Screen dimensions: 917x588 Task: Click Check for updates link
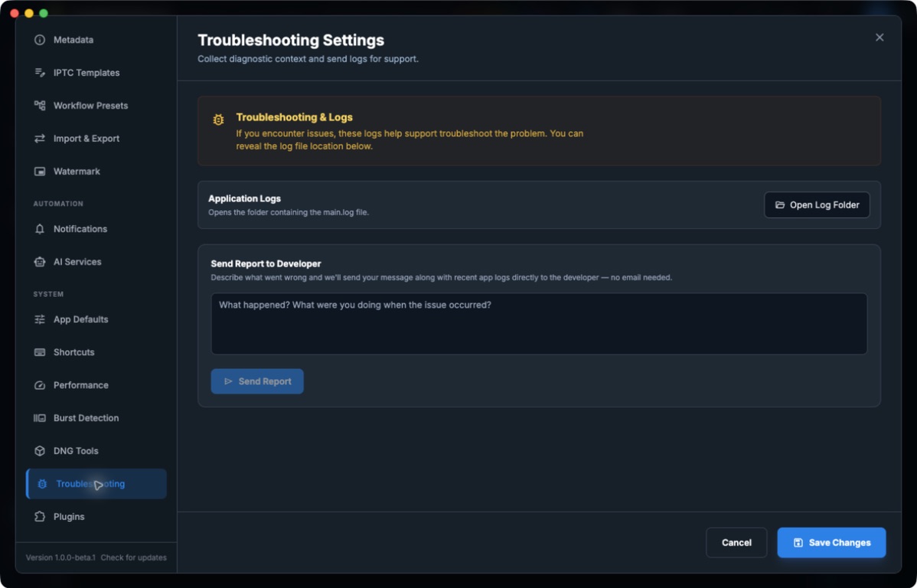click(133, 557)
